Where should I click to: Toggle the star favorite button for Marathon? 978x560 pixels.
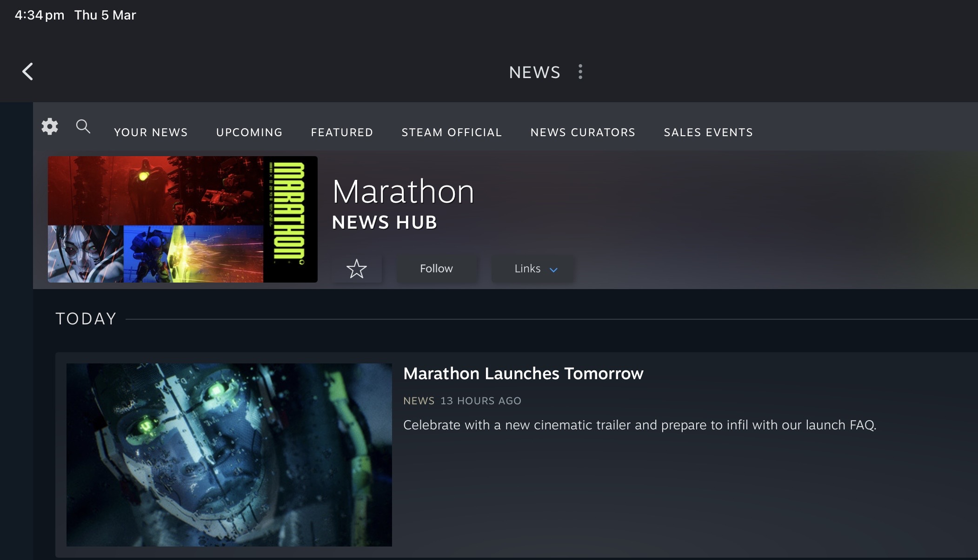[357, 269]
